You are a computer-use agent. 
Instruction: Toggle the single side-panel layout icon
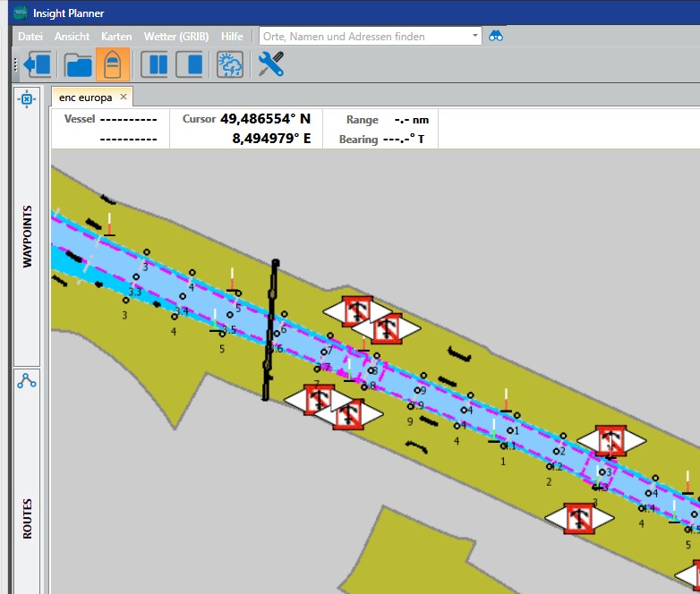point(190,65)
